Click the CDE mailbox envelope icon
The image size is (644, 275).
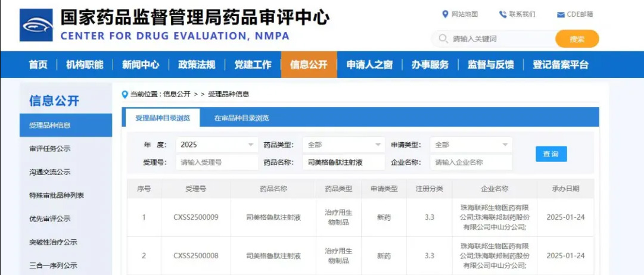pos(561,15)
